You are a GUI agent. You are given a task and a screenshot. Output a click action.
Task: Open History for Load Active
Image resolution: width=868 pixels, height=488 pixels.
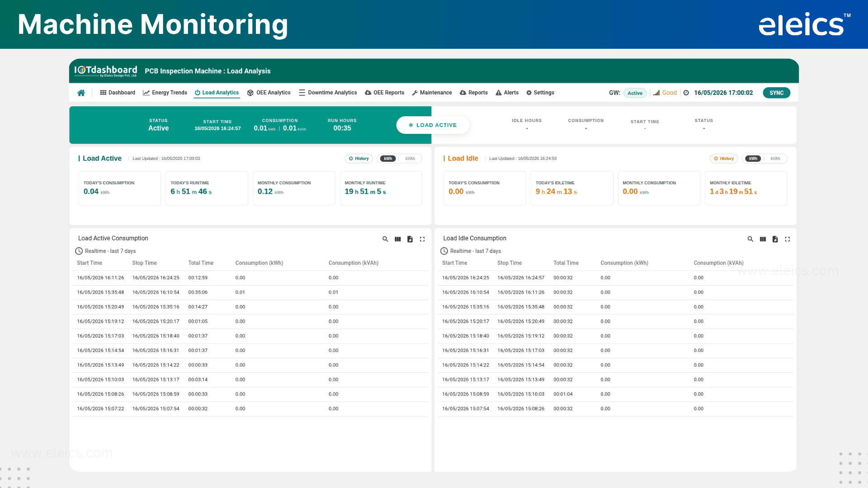click(x=359, y=159)
